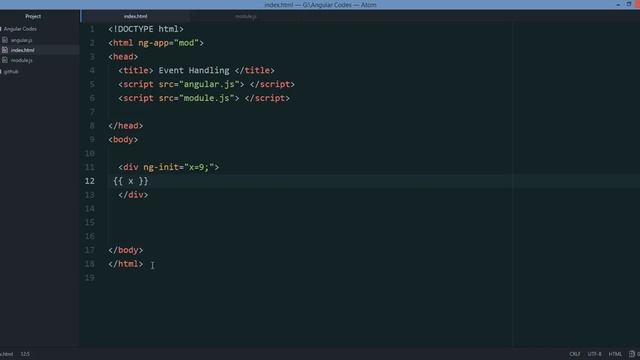Click the {{ x }} expression
Screen dimensions: 640x360
click(131, 181)
